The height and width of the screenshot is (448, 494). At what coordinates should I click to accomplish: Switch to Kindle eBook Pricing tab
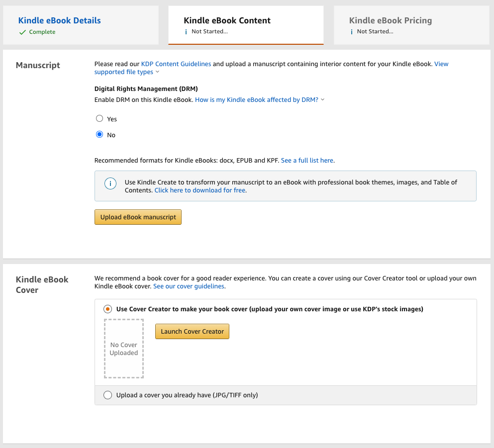click(390, 20)
